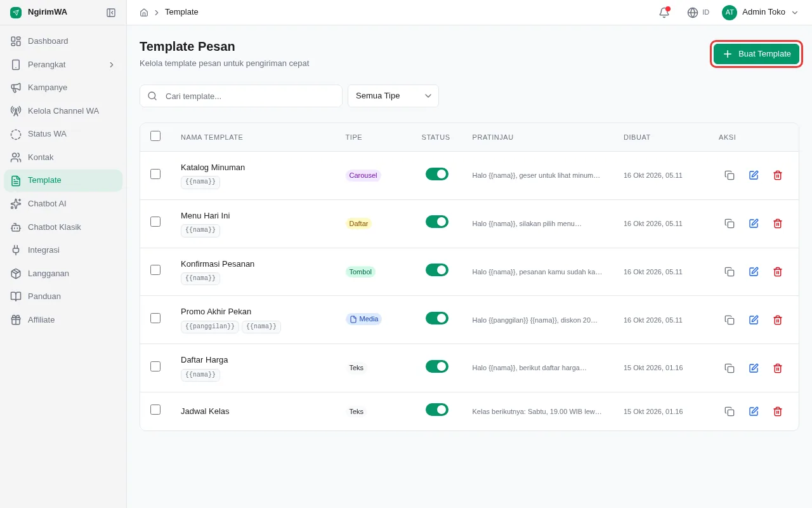This screenshot has width=812, height=508.
Task: Check the Jadwal Kelas row checkbox
Action: (x=155, y=410)
